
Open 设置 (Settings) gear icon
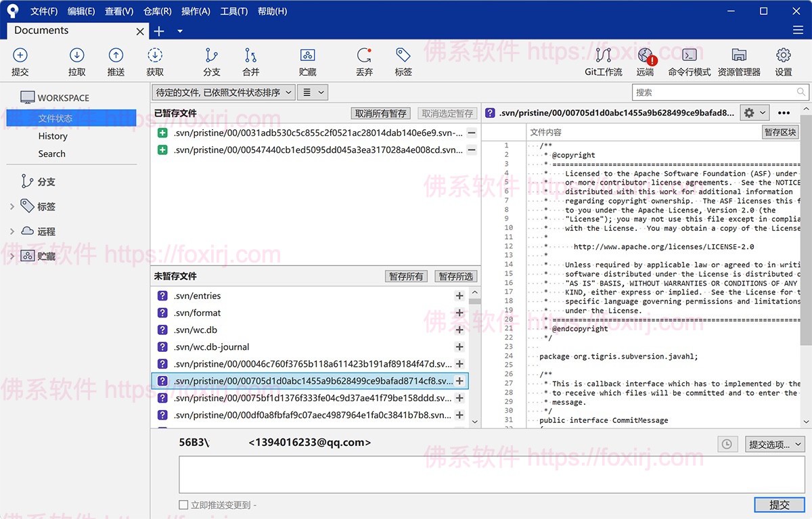[x=783, y=61]
